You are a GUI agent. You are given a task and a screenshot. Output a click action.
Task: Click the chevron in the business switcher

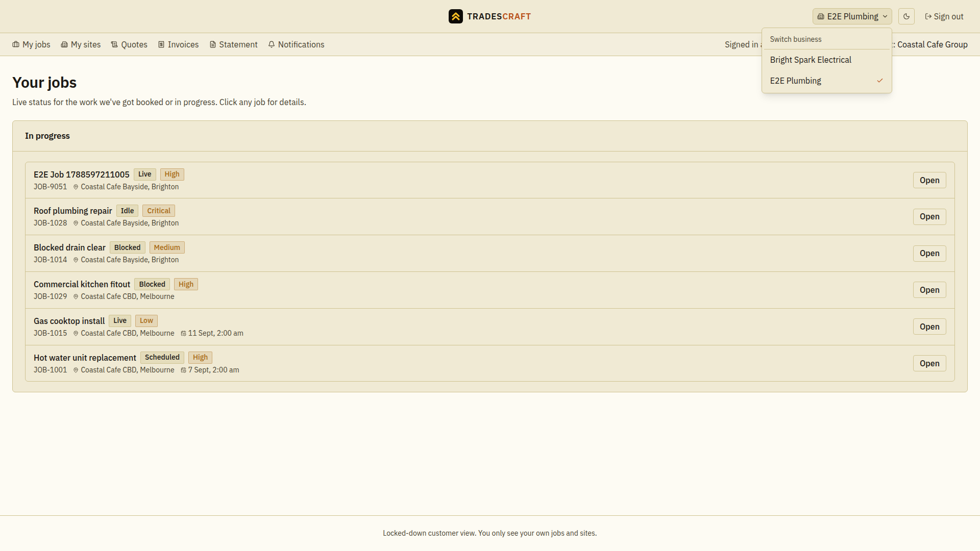(885, 16)
